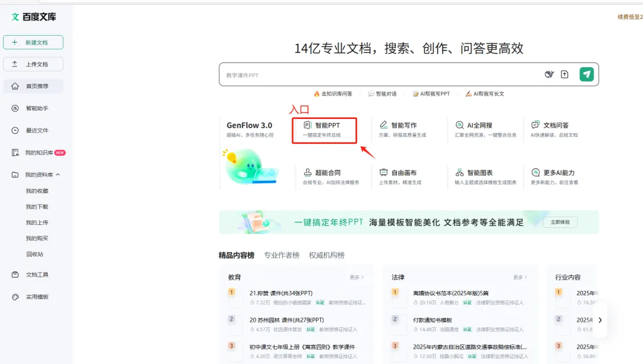
Task: Switch to the 权威机构榜 tab
Action: (327, 255)
